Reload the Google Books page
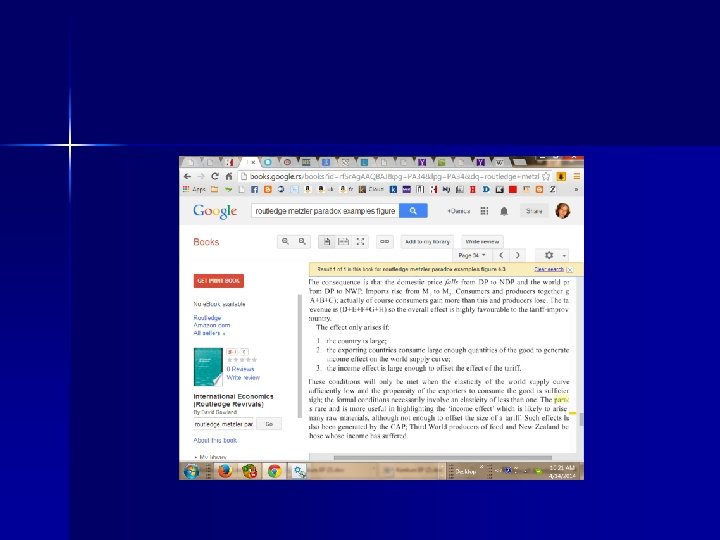The width and height of the screenshot is (720, 540). [x=214, y=176]
